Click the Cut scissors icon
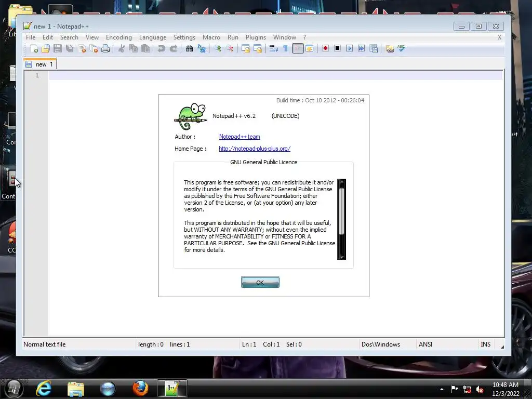 121,48
